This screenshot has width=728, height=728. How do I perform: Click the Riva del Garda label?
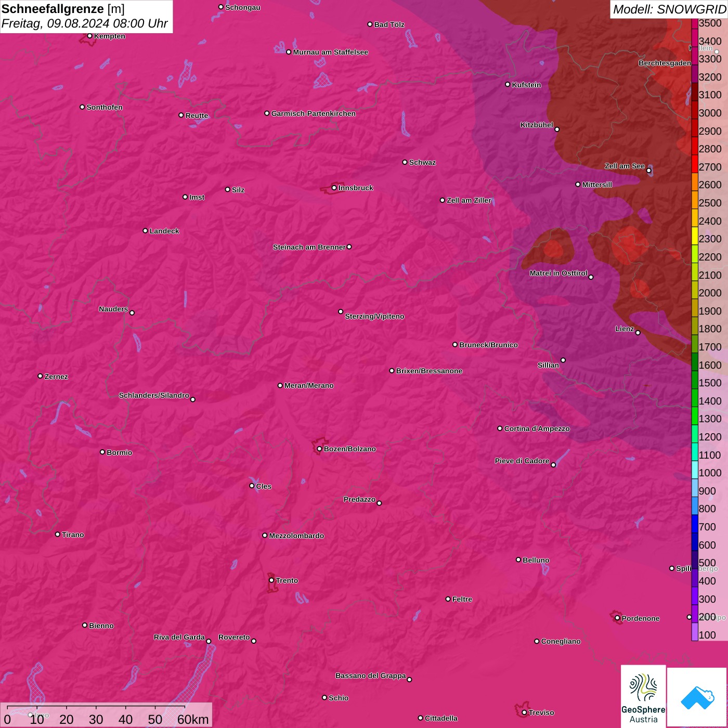(x=179, y=637)
